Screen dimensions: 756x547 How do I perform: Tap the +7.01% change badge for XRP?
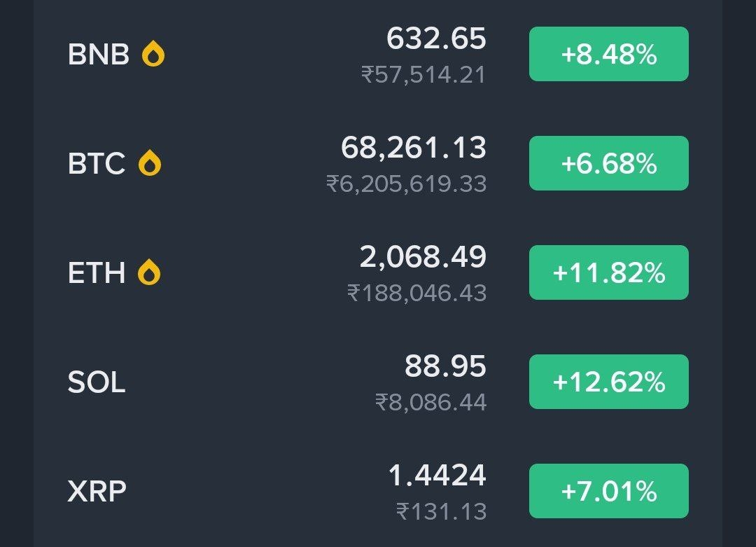(608, 491)
